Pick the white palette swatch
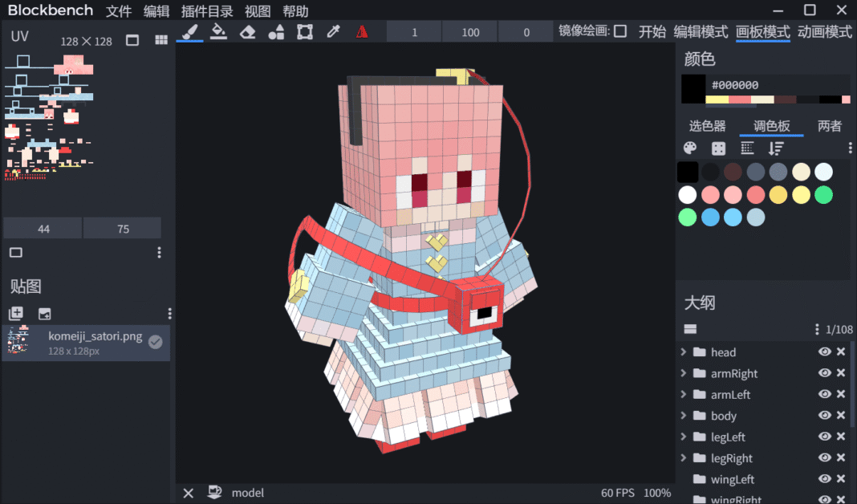 pos(688,194)
